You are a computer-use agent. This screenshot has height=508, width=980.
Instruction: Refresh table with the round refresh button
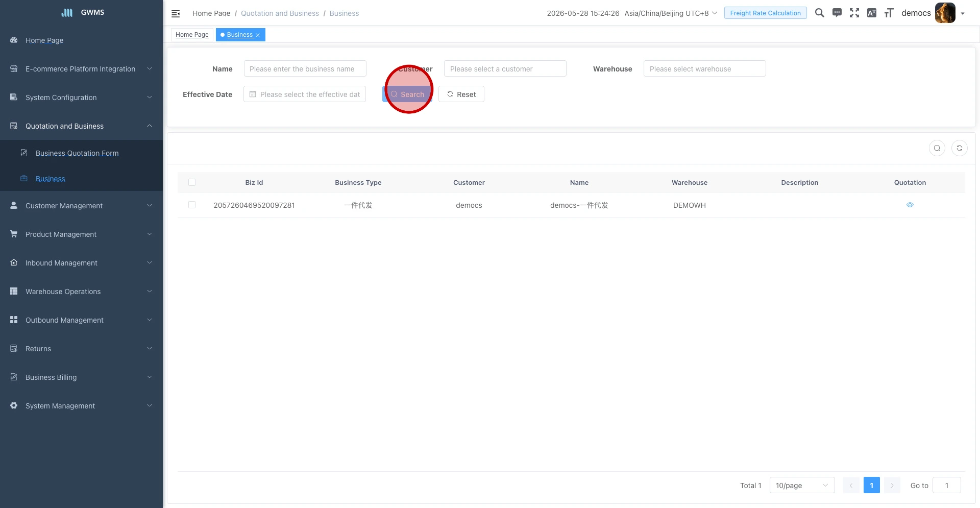(960, 148)
